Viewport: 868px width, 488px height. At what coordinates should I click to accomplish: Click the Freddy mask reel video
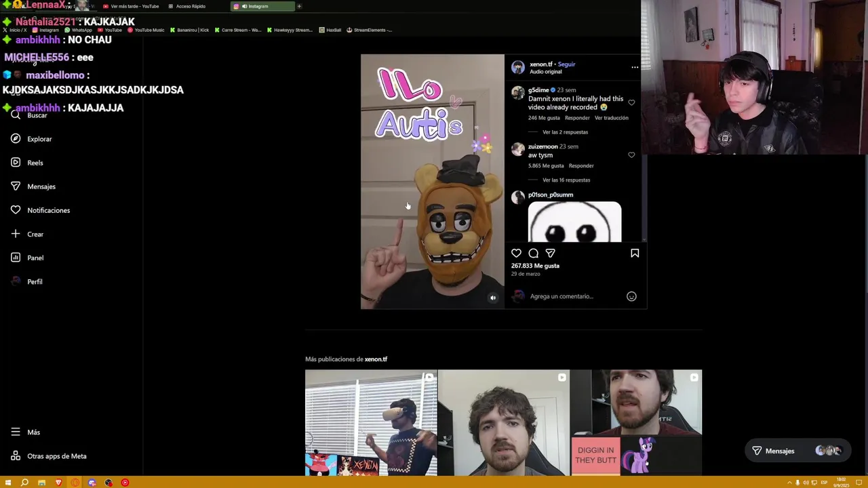[433, 182]
